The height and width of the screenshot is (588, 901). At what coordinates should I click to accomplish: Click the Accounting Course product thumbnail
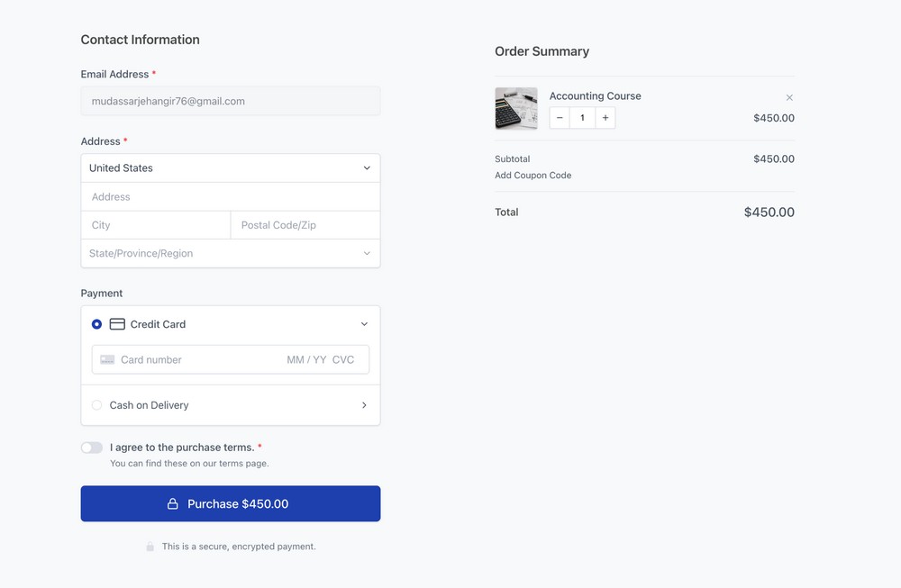click(x=515, y=108)
